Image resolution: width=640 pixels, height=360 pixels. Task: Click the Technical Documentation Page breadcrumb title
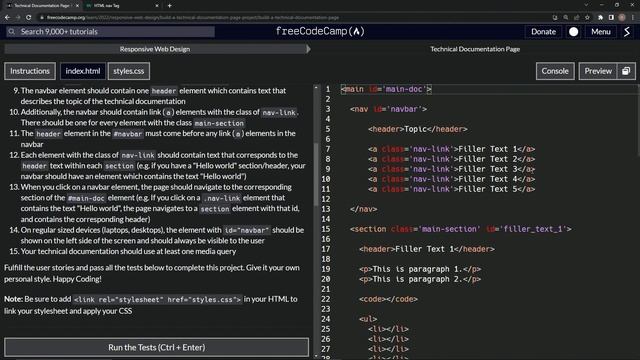pos(475,49)
